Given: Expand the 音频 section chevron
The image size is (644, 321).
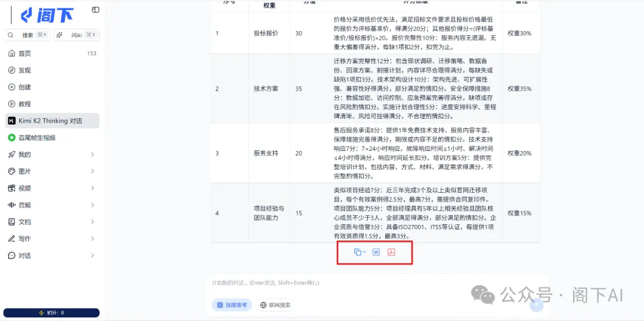Looking at the screenshot, I should pyautogui.click(x=92, y=205).
